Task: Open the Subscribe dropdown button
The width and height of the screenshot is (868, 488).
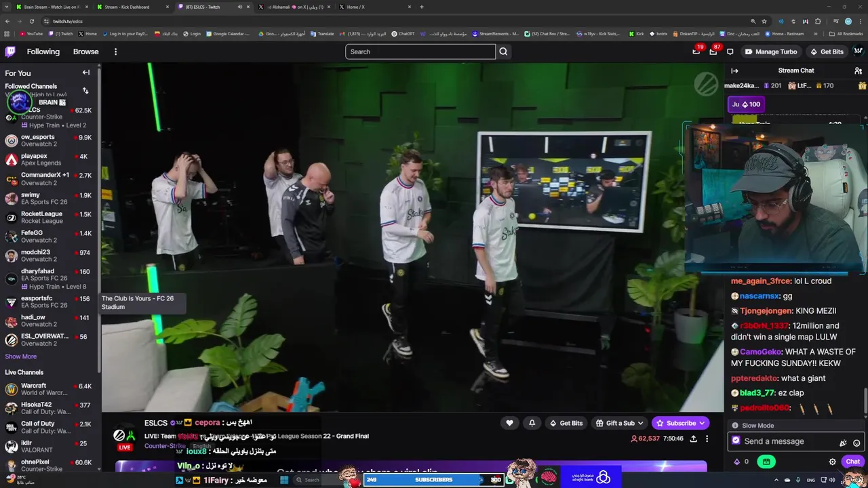Action: pyautogui.click(x=681, y=423)
